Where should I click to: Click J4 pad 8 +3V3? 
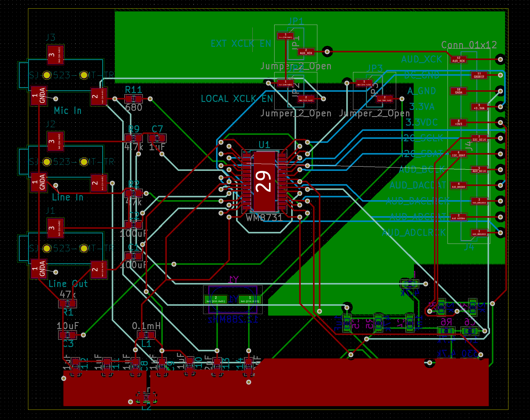[x=459, y=123]
